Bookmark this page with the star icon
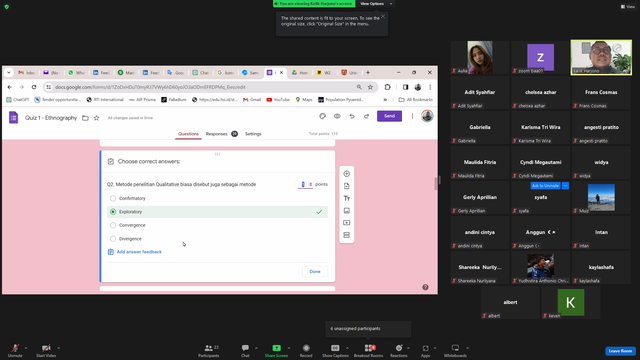The width and height of the screenshot is (640, 360). tap(370, 87)
